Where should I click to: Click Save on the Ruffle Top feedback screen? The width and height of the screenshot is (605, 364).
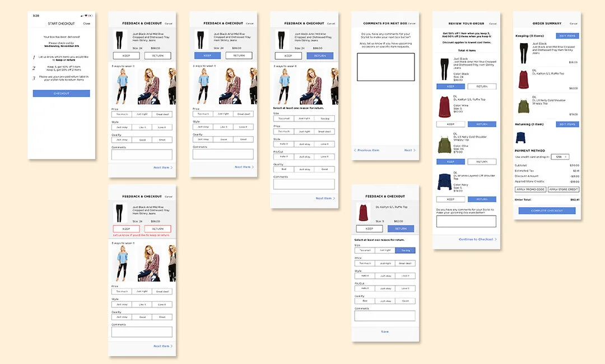point(385,332)
